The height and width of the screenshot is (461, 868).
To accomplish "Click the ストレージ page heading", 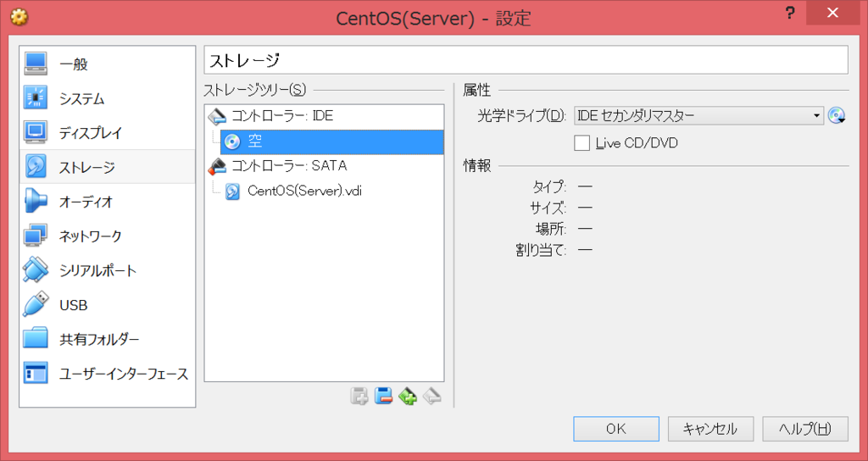I will point(245,60).
